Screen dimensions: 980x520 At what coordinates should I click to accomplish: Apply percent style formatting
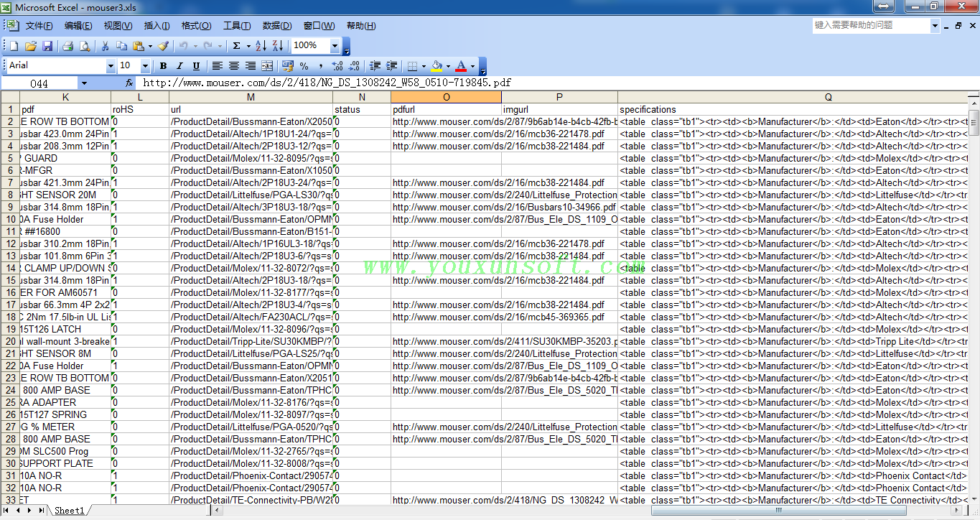304,66
